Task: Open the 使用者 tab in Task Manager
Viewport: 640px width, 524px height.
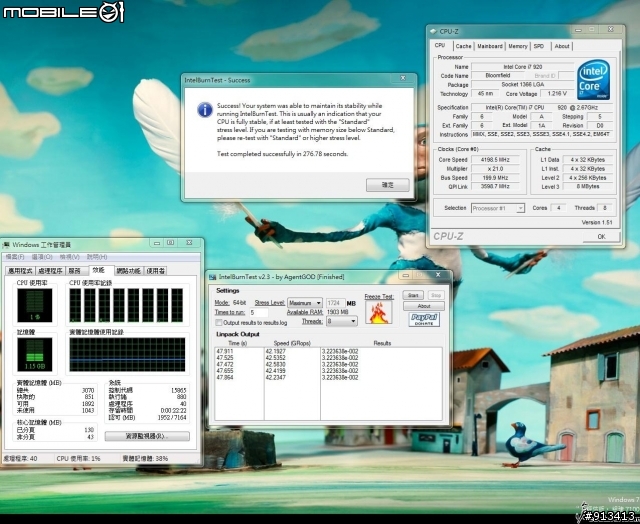Action: coord(156,271)
